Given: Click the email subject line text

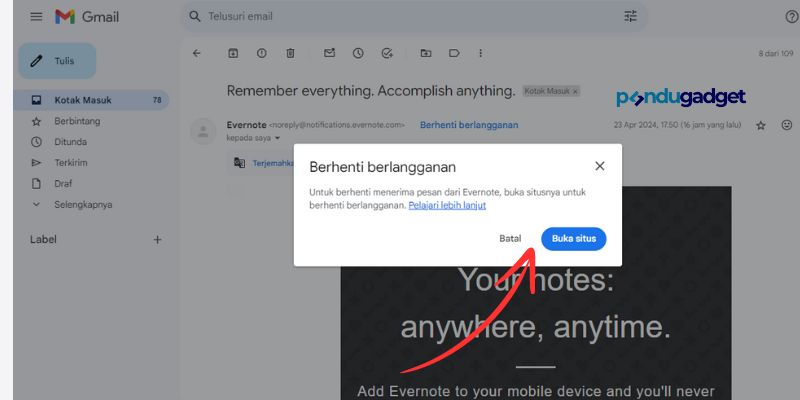Looking at the screenshot, I should coord(371,91).
